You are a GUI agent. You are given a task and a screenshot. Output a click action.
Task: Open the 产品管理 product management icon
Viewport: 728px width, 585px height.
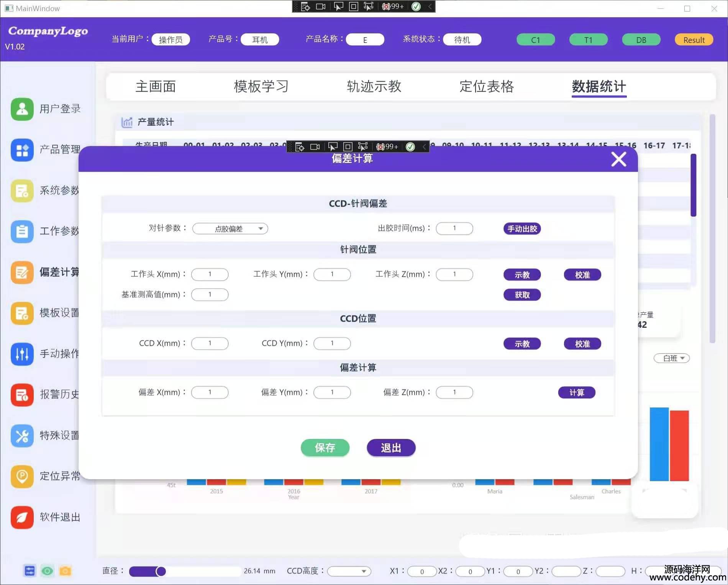[22, 150]
